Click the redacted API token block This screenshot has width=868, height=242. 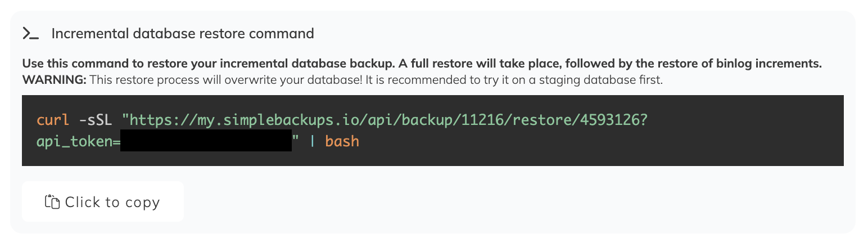[206, 141]
